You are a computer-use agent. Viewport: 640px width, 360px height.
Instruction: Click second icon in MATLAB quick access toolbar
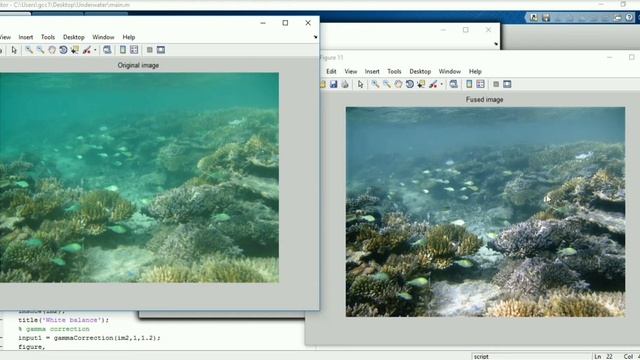pyautogui.click(x=546, y=18)
